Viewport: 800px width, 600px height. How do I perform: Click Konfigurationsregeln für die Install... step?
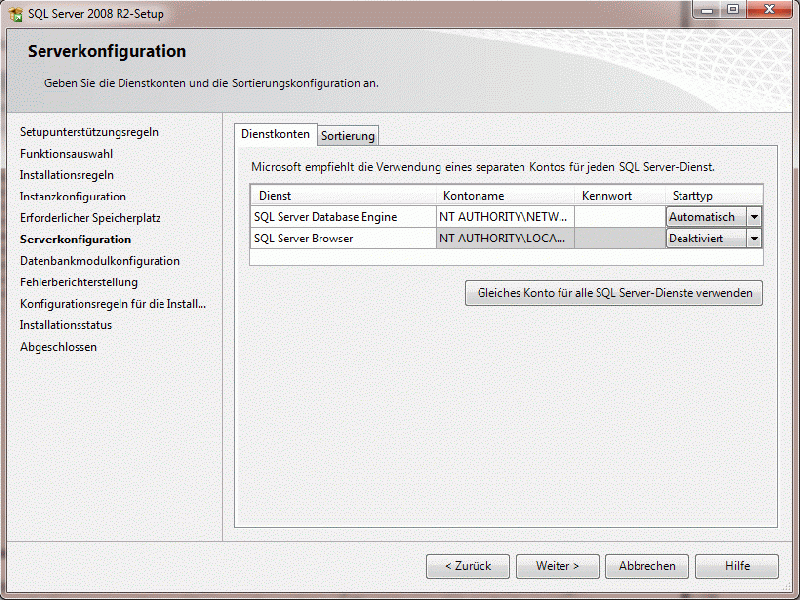coord(113,304)
